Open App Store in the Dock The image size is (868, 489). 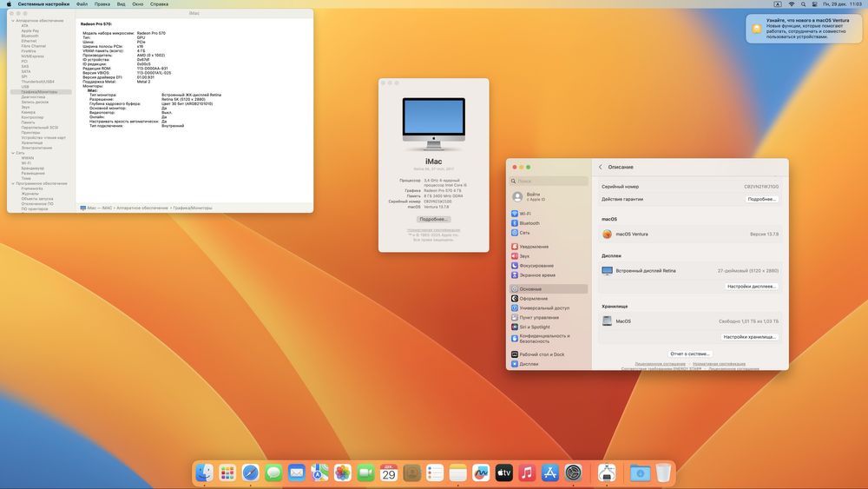point(550,473)
